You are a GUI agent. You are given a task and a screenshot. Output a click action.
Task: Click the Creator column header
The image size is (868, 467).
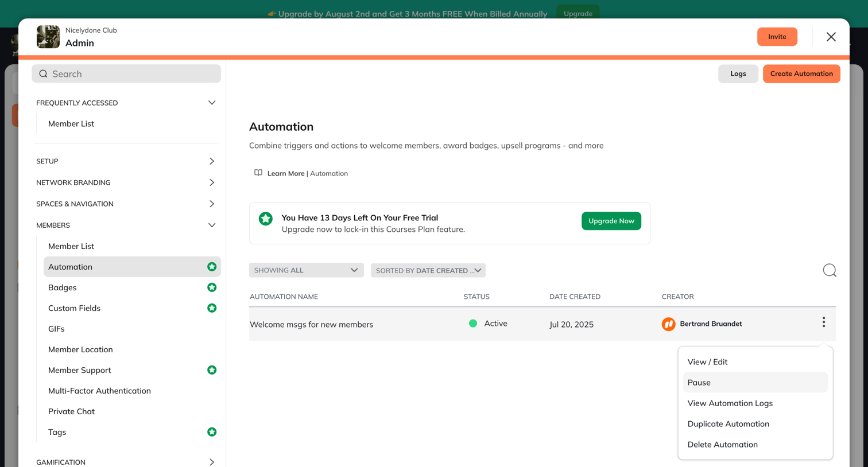click(677, 297)
